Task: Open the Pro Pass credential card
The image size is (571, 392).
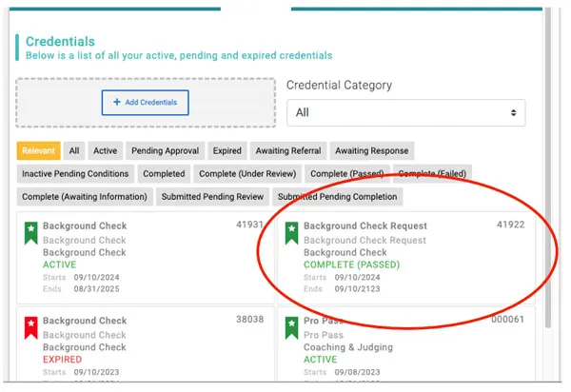Action: 404,347
